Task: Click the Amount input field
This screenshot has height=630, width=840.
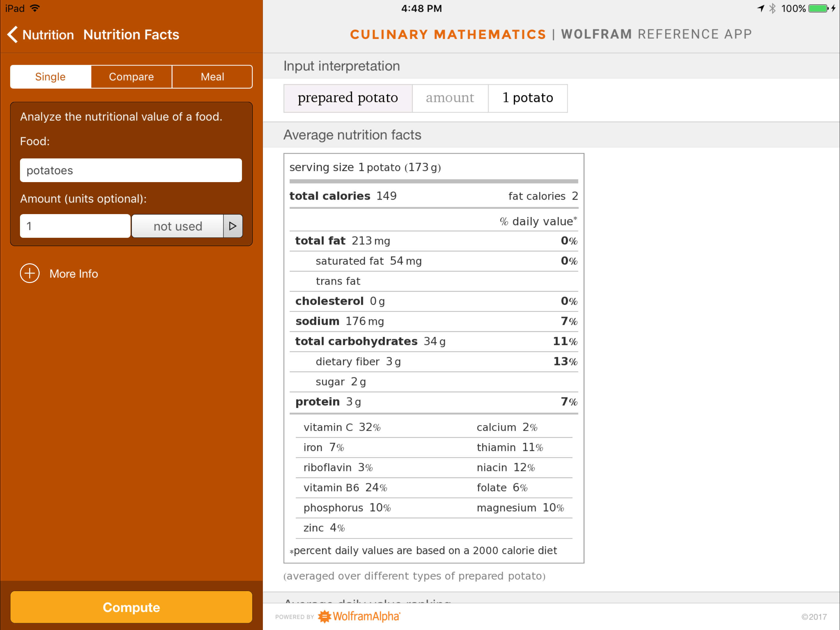Action: pyautogui.click(x=75, y=226)
